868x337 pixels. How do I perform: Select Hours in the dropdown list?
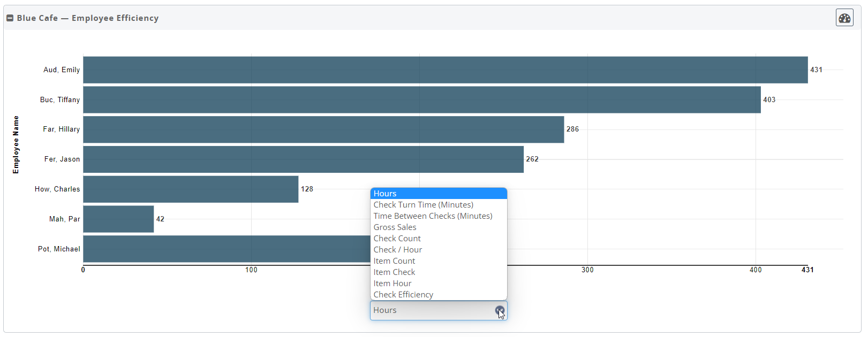438,194
